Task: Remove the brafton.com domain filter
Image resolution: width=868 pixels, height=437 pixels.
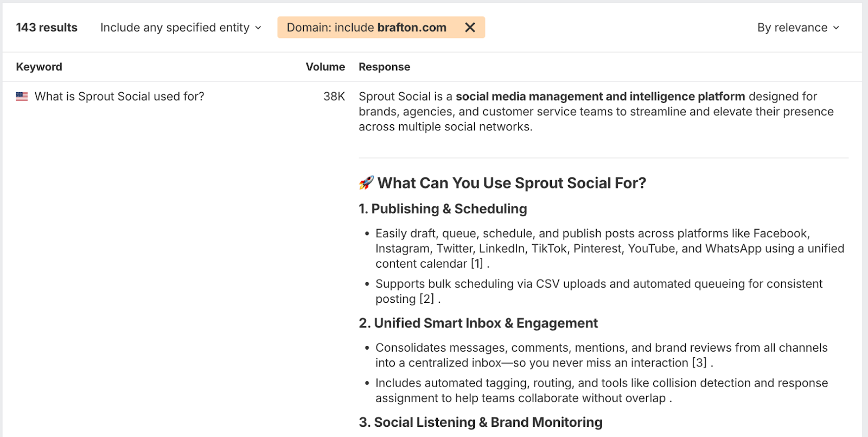Action: coord(470,27)
